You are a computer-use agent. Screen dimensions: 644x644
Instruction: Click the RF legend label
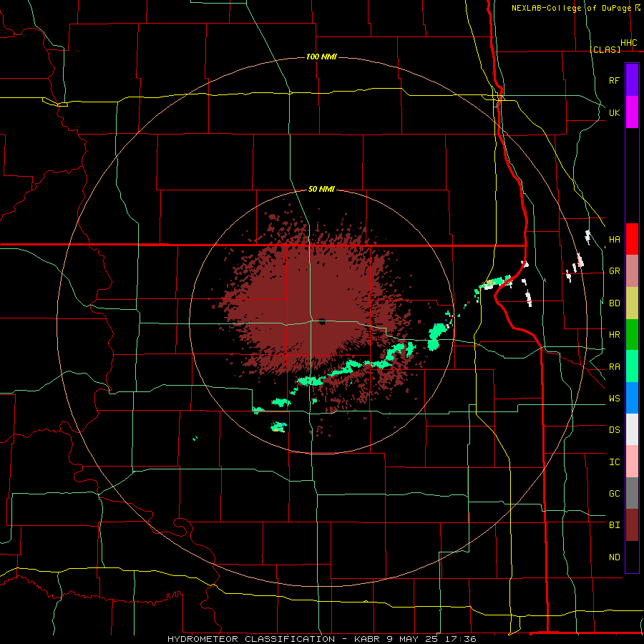pos(614,80)
